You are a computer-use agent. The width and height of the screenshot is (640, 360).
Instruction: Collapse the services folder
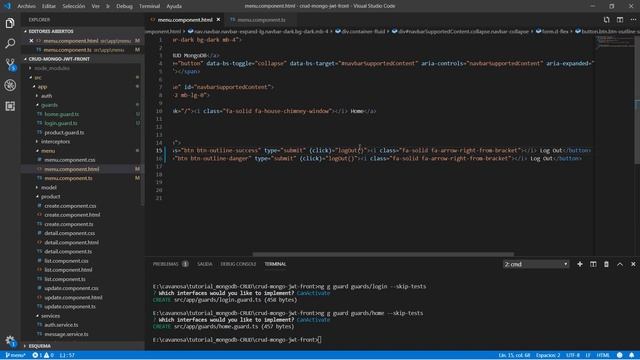(50, 316)
